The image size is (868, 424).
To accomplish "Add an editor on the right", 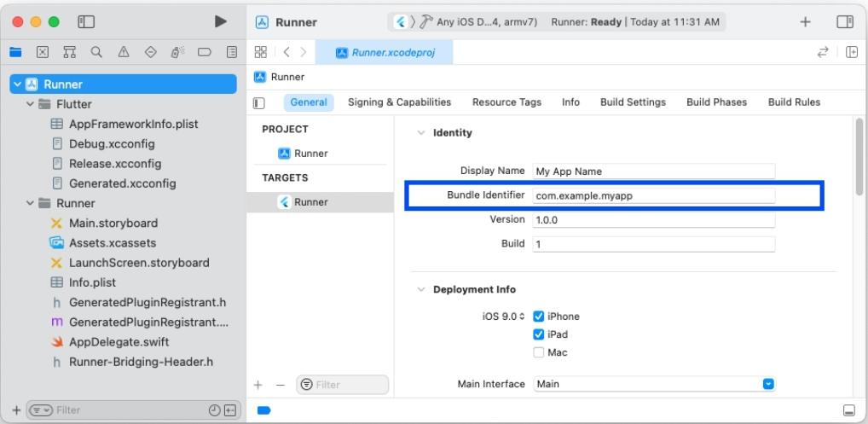I will pyautogui.click(x=852, y=52).
